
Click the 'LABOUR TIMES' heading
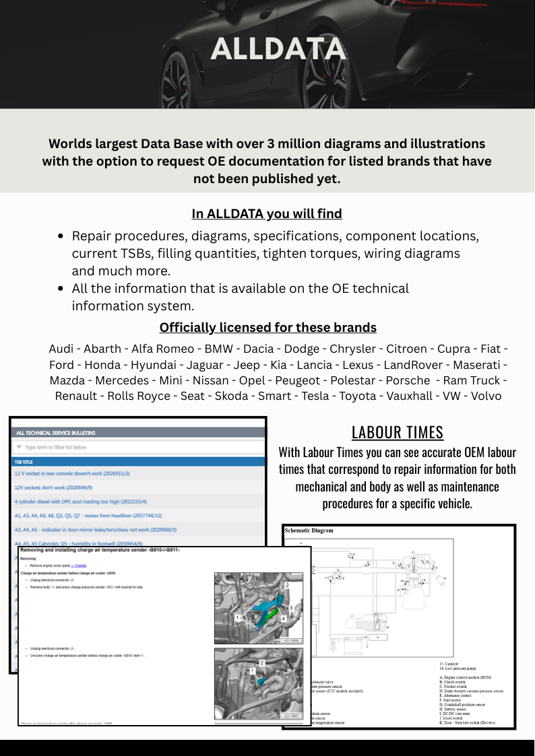[x=397, y=432]
